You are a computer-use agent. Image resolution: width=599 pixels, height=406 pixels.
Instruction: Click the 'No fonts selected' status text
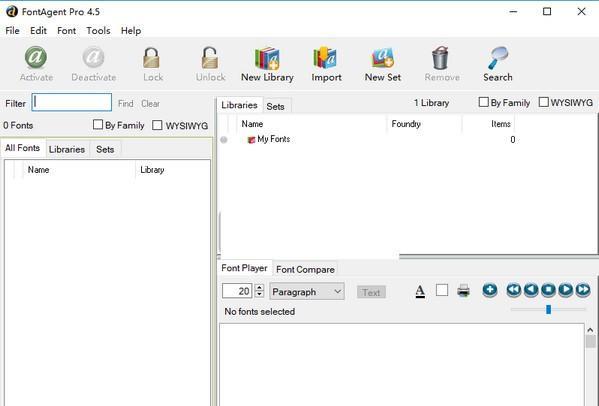[259, 312]
